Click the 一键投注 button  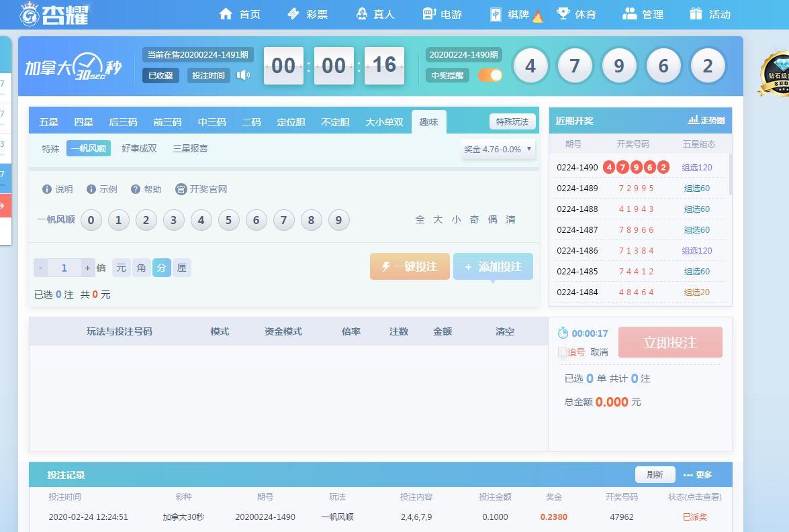[410, 266]
